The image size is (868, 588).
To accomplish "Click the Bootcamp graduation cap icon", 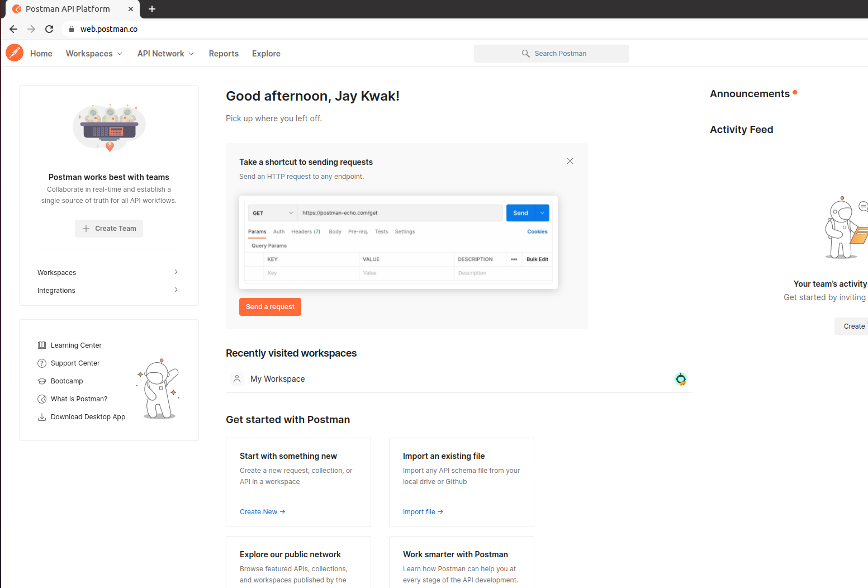I will click(42, 381).
